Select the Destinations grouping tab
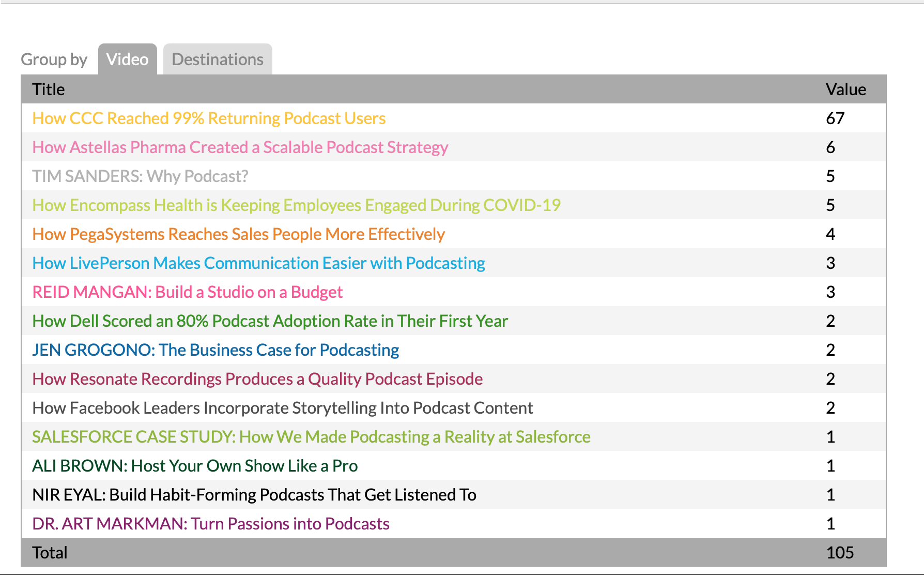This screenshot has width=924, height=575. click(x=218, y=59)
